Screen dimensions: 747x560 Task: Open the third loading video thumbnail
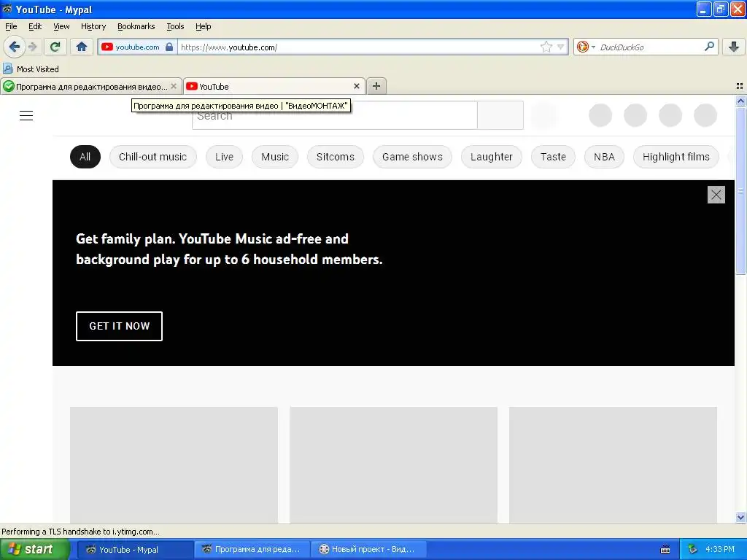tap(613, 465)
